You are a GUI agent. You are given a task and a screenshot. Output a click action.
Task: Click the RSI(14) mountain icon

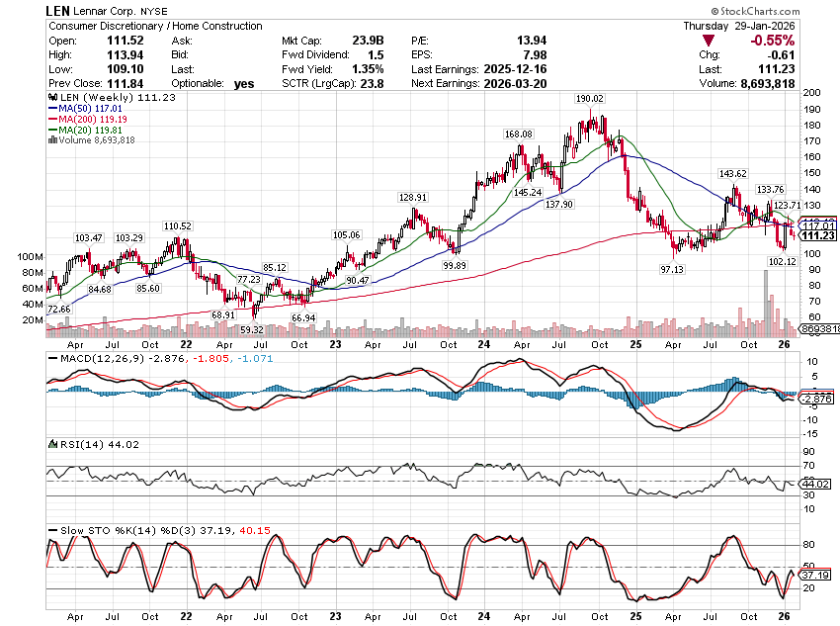52,443
